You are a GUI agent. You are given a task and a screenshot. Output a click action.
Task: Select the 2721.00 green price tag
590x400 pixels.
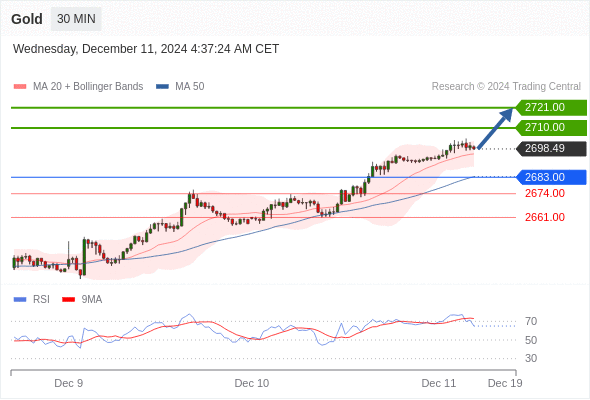coord(551,108)
